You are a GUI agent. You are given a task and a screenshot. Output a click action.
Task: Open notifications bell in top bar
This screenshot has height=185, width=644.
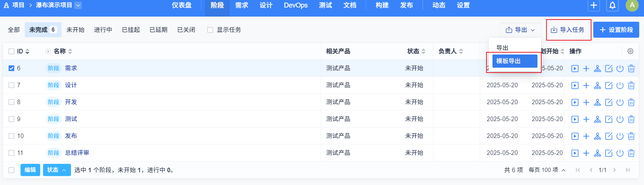point(612,6)
